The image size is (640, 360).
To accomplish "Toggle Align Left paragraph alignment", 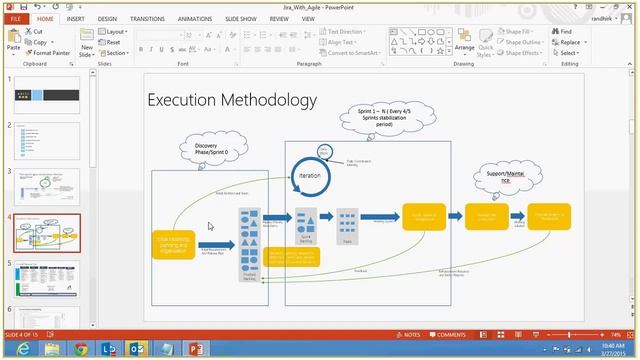I will click(247, 49).
